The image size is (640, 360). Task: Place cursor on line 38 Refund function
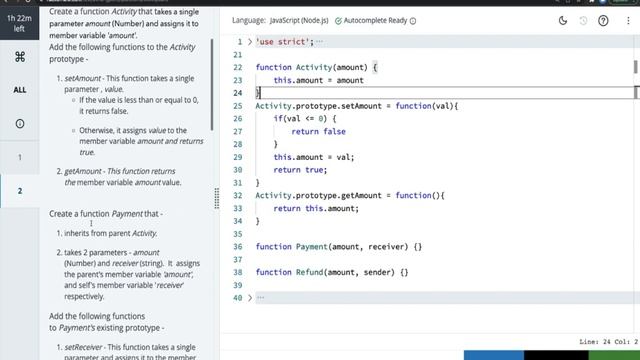[x=331, y=272]
